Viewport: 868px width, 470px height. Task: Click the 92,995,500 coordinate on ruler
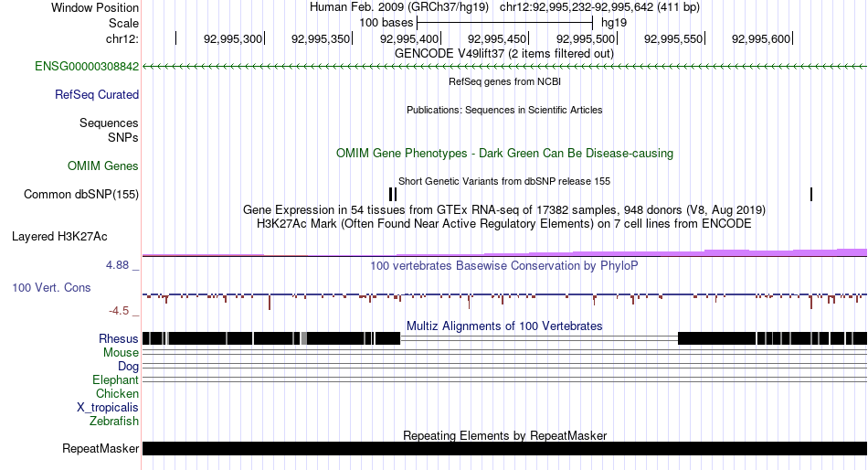[x=586, y=38]
